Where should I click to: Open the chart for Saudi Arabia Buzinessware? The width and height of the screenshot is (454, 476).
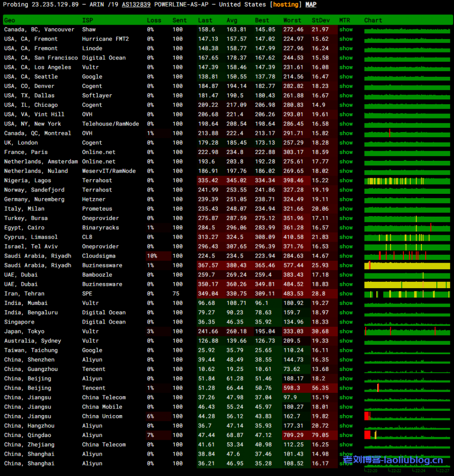click(x=407, y=266)
